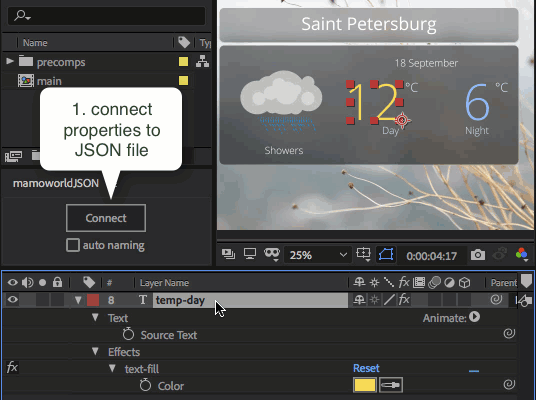
Task: Toggle fx switch on temp-day layer
Action: point(404,300)
